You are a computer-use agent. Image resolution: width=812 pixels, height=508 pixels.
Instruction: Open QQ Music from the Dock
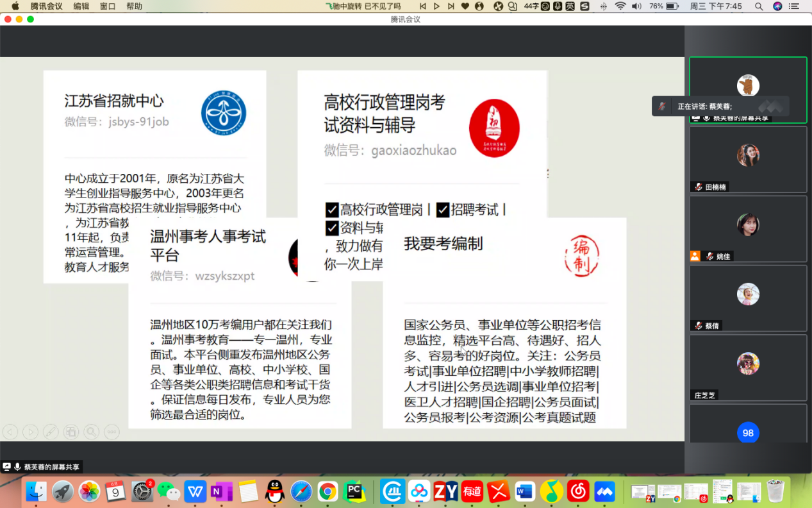[x=552, y=491]
